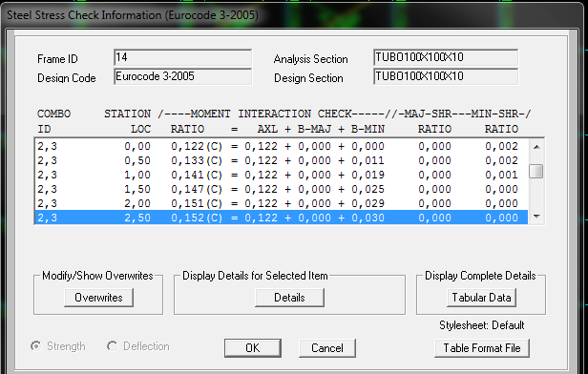Click the list scrollbar thumb
This screenshot has width=588, height=374.
(536, 172)
